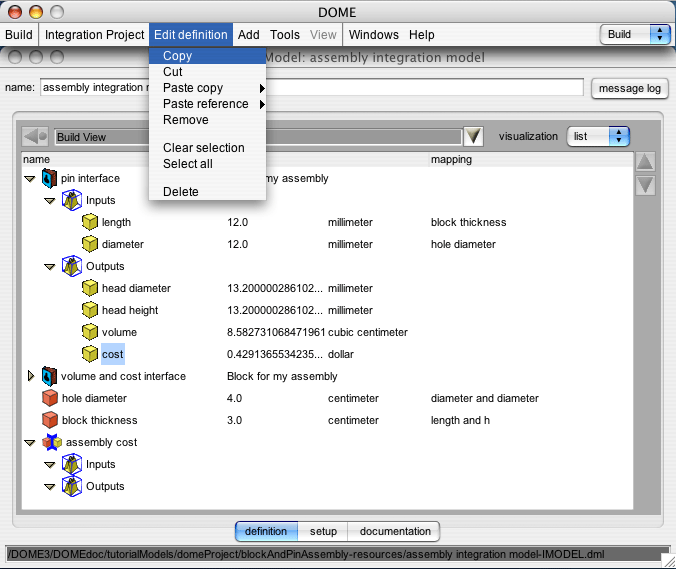Click the Inputs folder icon under pin interface
Viewport: 676px width, 569px height.
72,200
